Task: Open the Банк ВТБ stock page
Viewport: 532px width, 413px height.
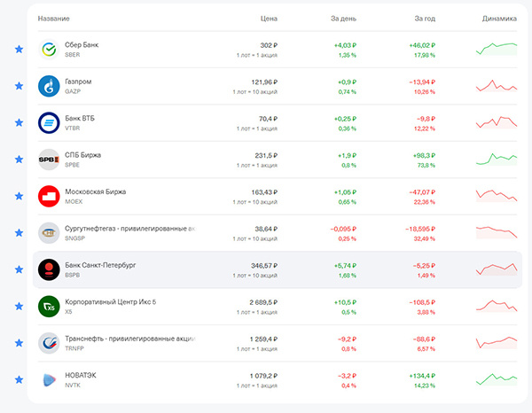Action: pos(80,118)
